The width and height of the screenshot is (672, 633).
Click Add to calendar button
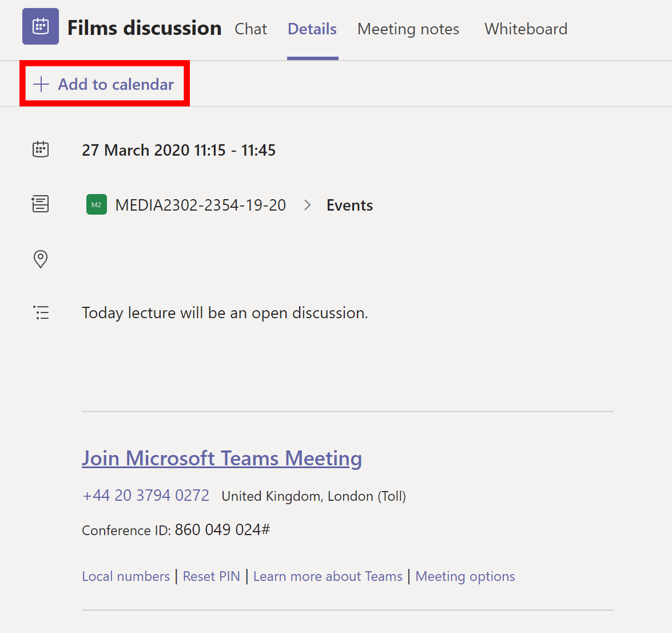click(104, 84)
